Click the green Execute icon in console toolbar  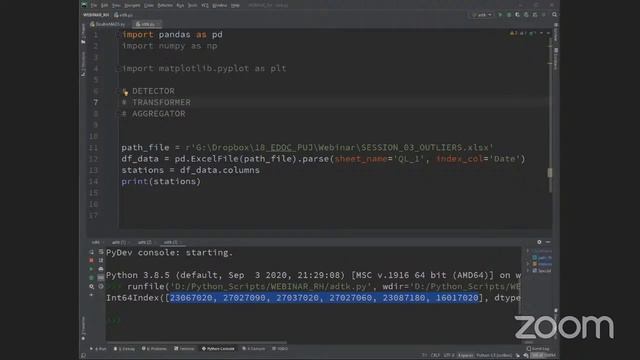[91, 269]
